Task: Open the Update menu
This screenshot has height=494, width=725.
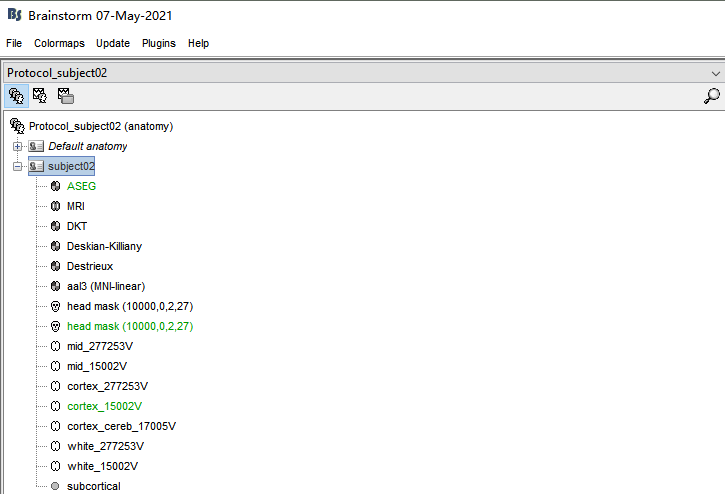Action: (x=113, y=43)
